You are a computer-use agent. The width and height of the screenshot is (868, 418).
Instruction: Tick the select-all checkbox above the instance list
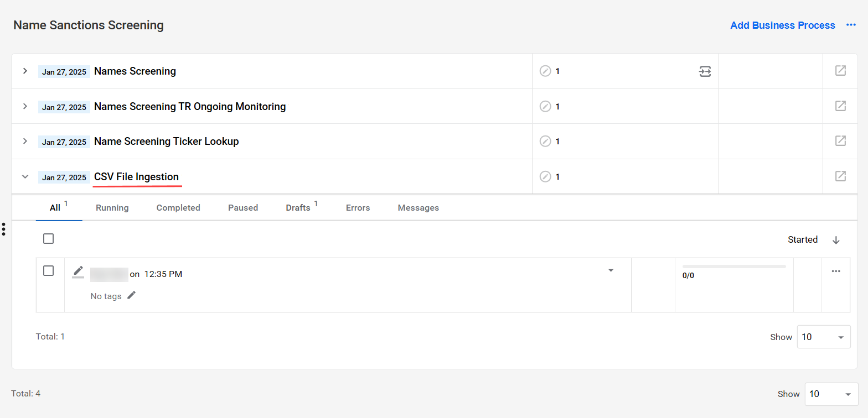click(49, 239)
